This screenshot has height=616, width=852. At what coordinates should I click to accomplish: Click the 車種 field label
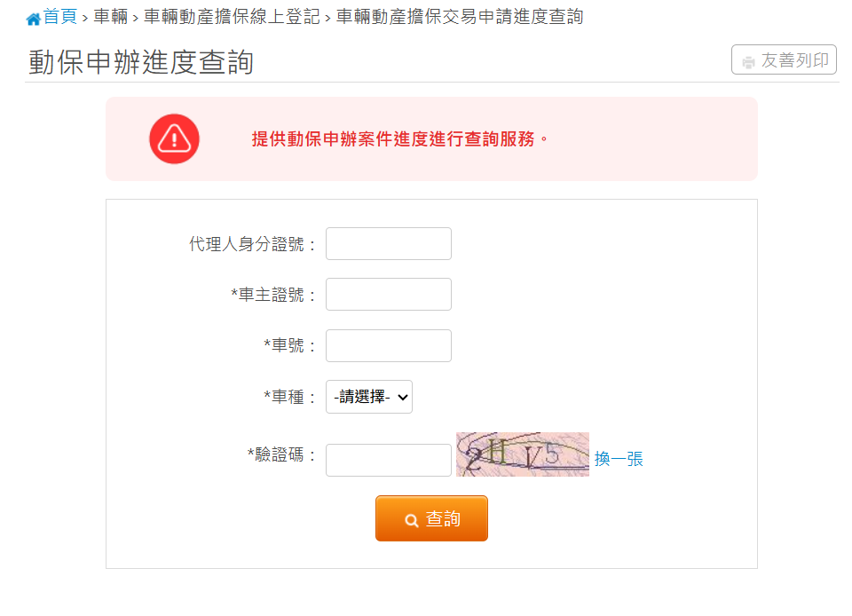tap(289, 397)
